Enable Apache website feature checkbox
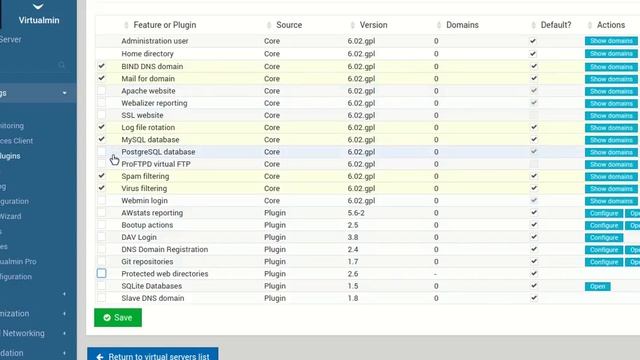Image resolution: width=640 pixels, height=360 pixels. [x=101, y=91]
